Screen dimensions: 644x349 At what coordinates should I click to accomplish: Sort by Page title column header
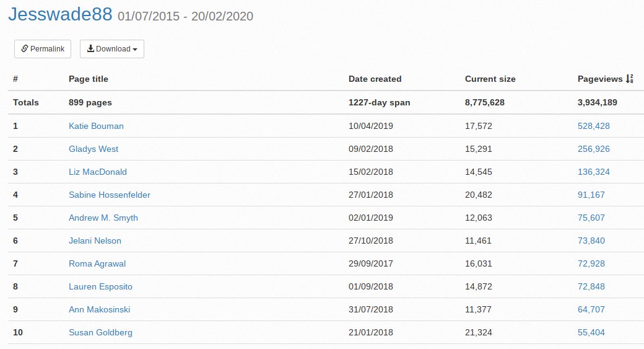(89, 79)
